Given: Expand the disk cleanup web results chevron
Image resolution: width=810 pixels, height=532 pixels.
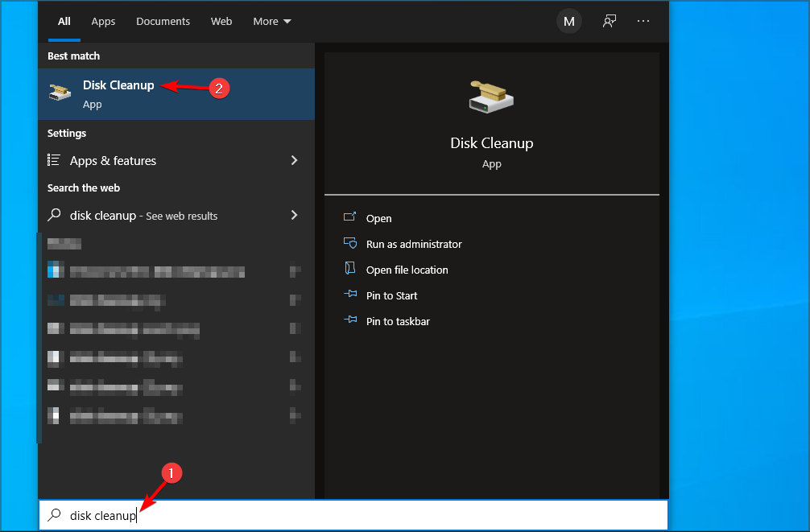Looking at the screenshot, I should coord(295,215).
